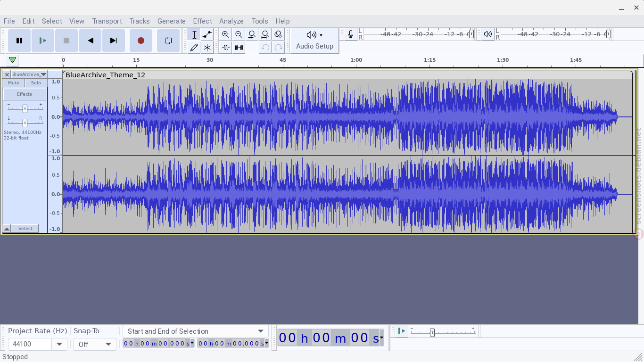The width and height of the screenshot is (644, 362).
Task: Adjust the track gain slider
Action: point(25,109)
